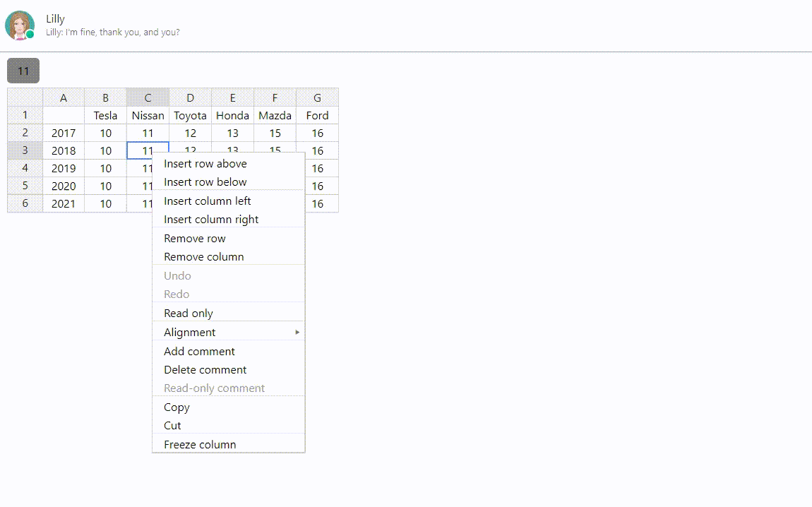Click the Tesla value in row 2021
This screenshot has height=507, width=812.
coord(106,203)
